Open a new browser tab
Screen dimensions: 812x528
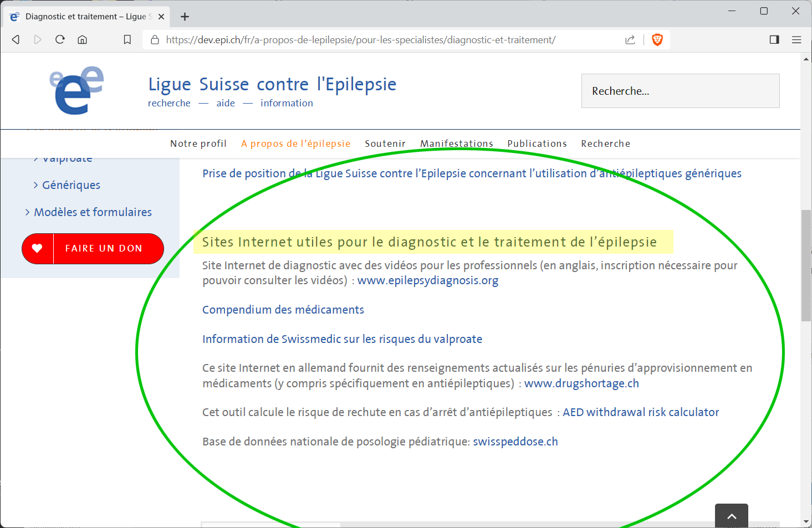185,17
